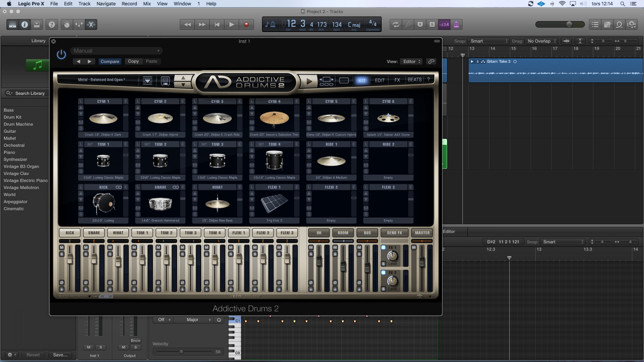Open the Navigate menu in menu bar
The image size is (644, 362).
[x=106, y=4]
